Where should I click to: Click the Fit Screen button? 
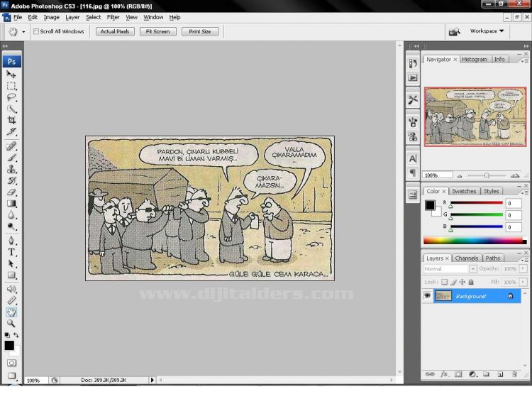tap(157, 31)
